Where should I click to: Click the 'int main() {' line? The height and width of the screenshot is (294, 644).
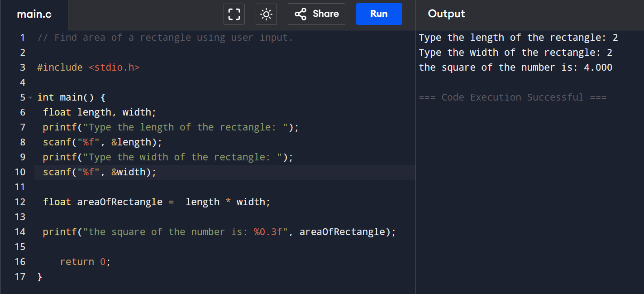coord(71,97)
